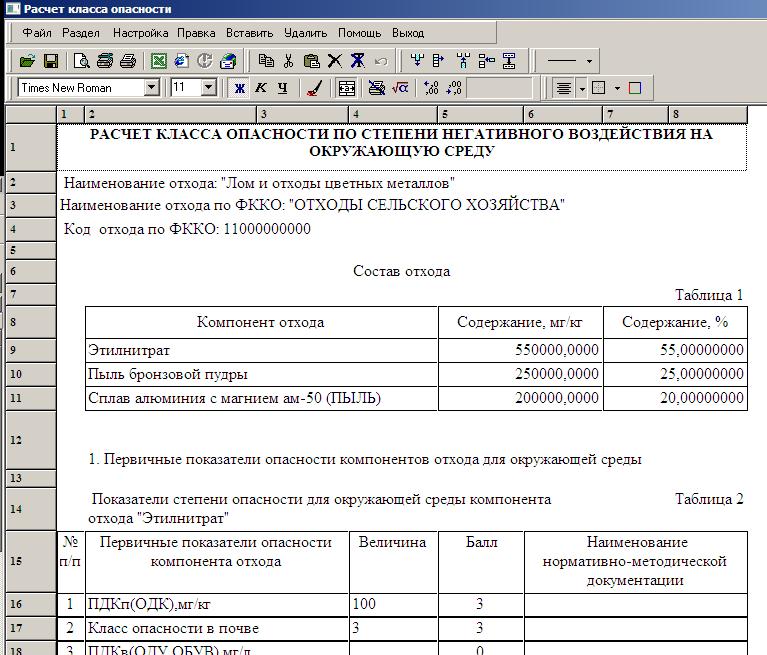Open the font size dropdown

coord(208,88)
